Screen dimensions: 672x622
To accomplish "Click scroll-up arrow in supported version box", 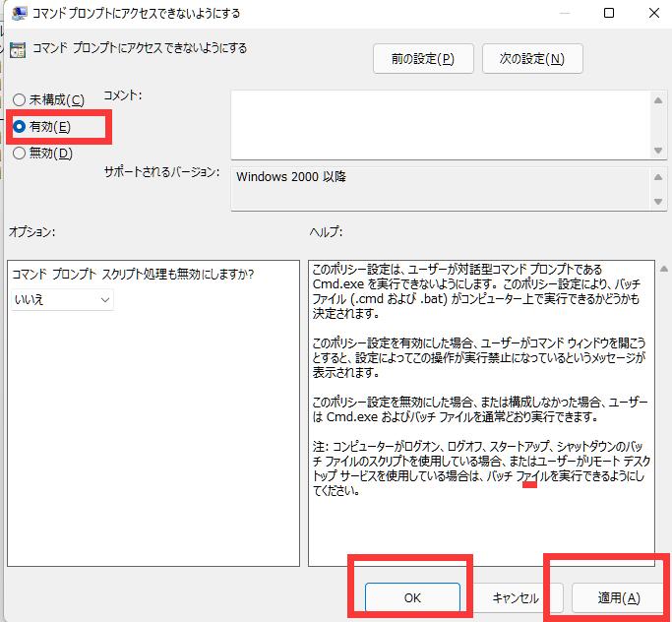I will [x=658, y=176].
